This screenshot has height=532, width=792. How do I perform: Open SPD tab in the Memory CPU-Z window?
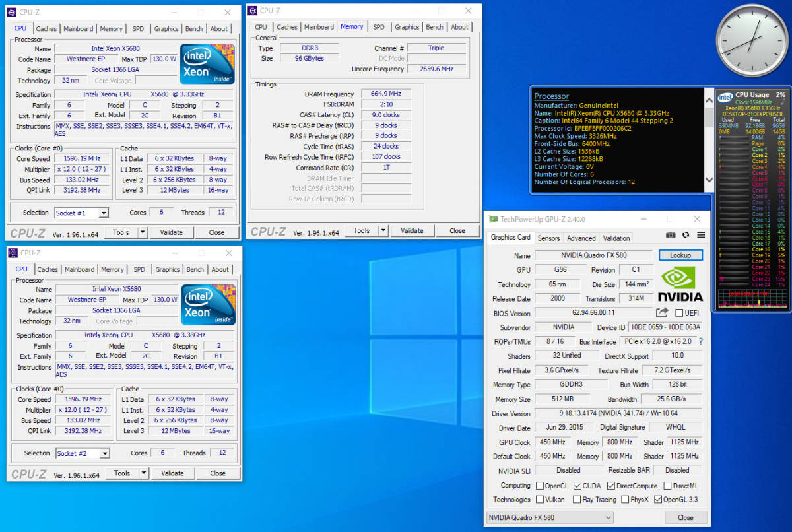379,27
